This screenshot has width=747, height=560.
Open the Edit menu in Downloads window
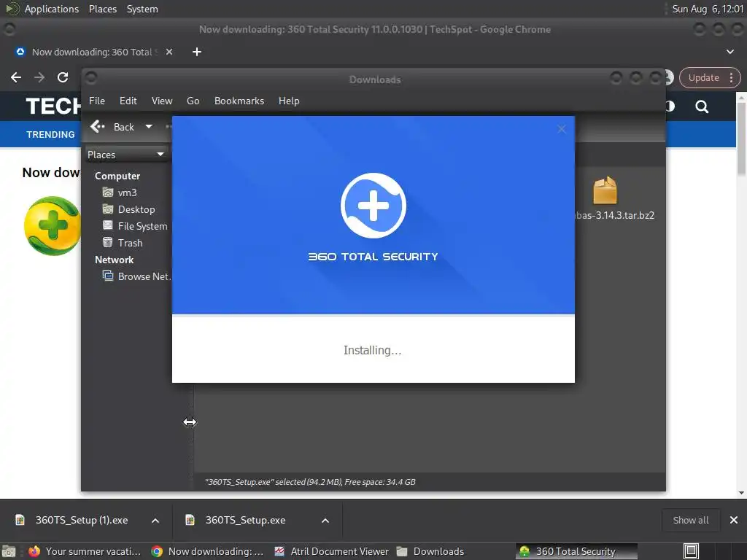tap(128, 101)
